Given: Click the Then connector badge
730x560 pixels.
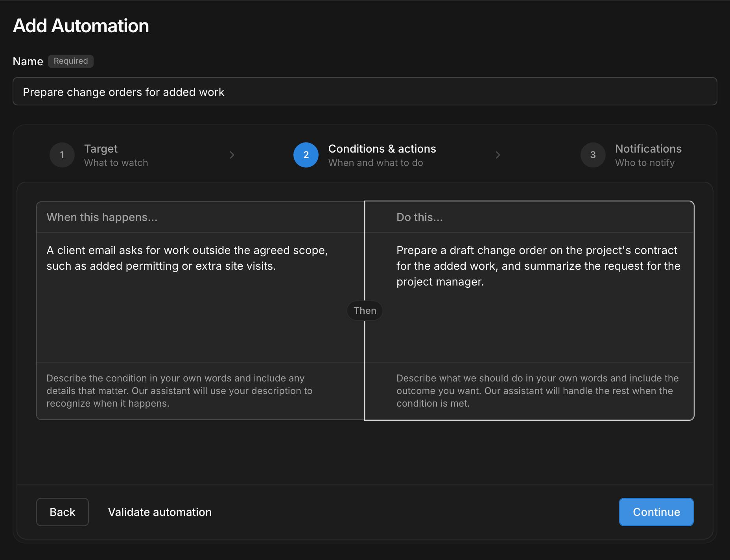Looking at the screenshot, I should coord(365,311).
